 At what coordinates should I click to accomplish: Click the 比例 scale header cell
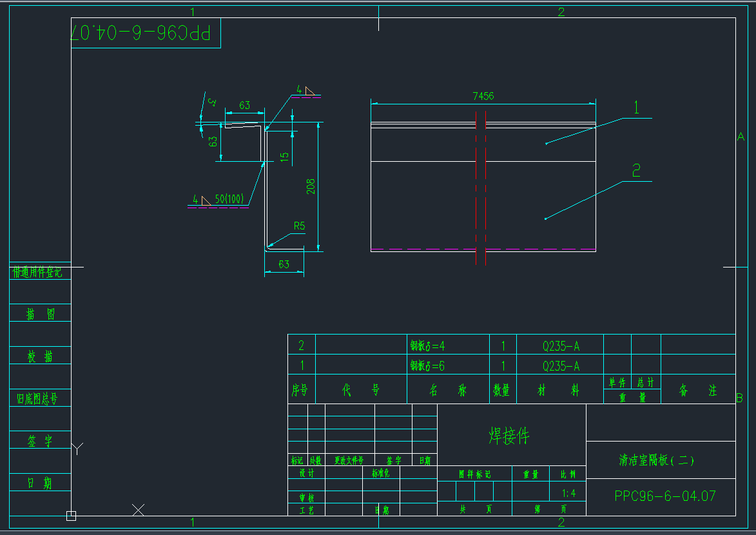click(568, 474)
